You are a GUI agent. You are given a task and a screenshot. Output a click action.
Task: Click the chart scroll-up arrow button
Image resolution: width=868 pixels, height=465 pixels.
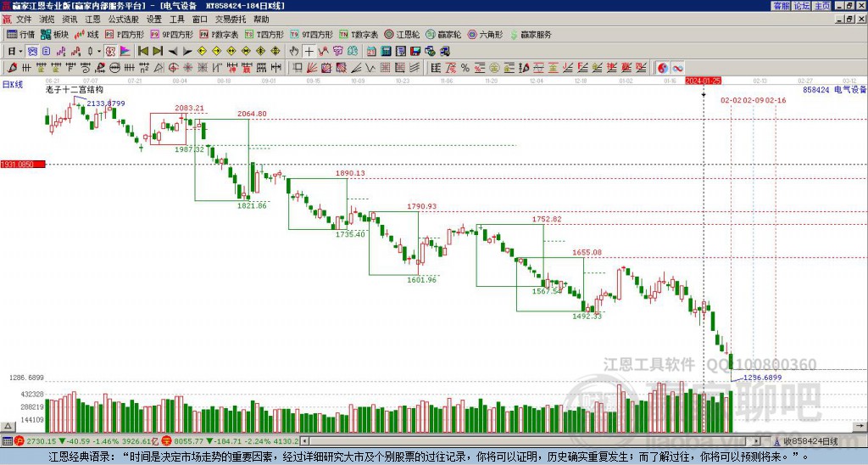[7, 426]
